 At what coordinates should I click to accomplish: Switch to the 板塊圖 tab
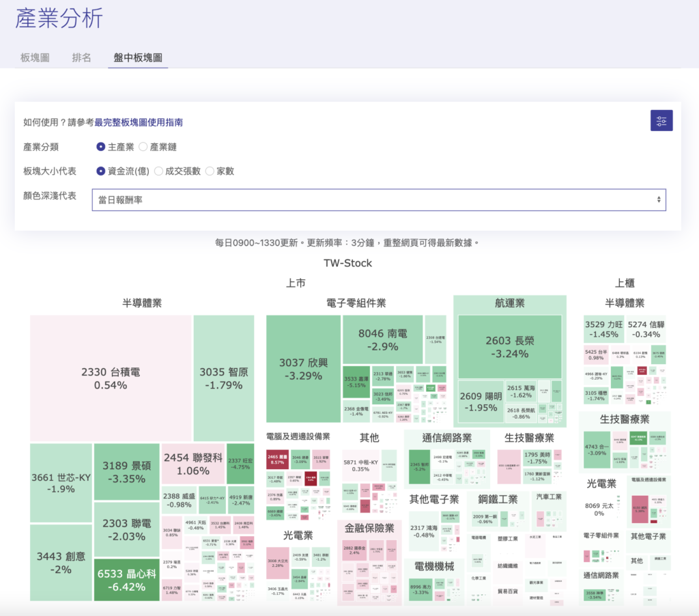coord(35,57)
